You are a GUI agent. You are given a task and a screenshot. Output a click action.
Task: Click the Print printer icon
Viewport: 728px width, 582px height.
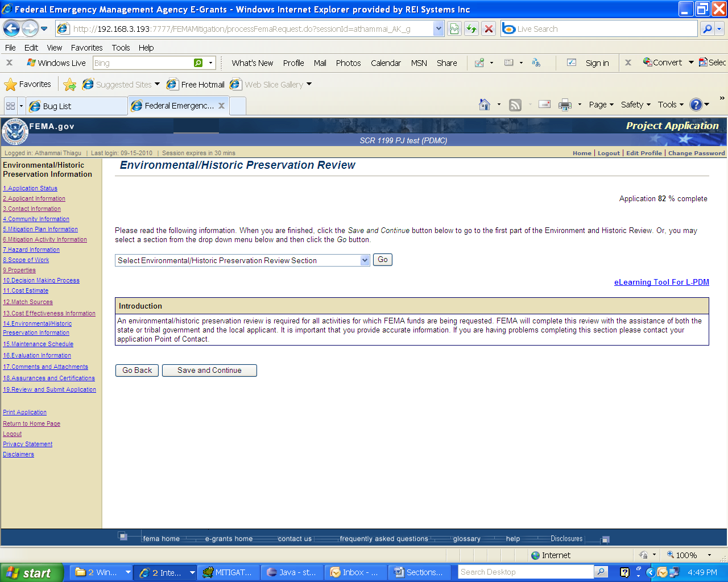pyautogui.click(x=565, y=105)
